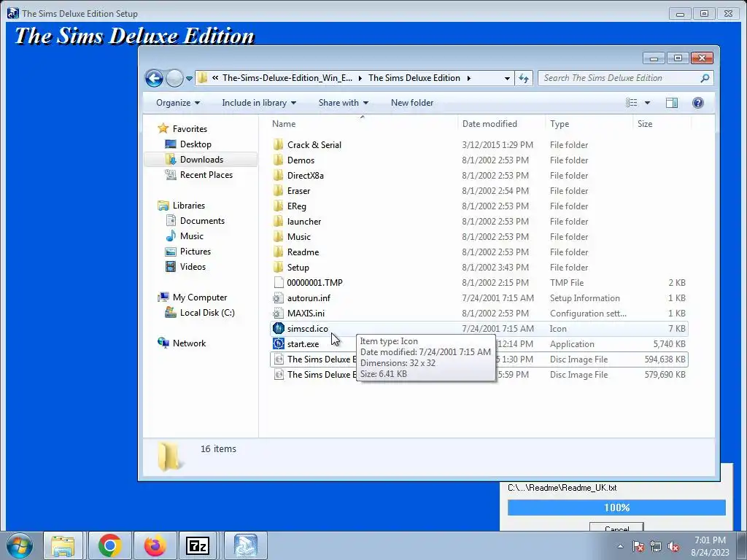The width and height of the screenshot is (747, 560).
Task: Show hidden system tray icons
Action: [620, 546]
